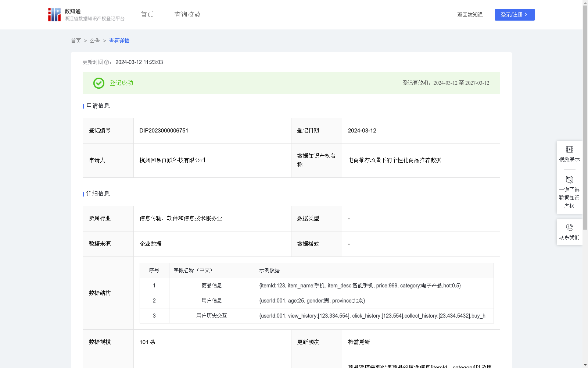This screenshot has width=588, height=368.
Task: Click the 所属行业 label cell
Action: tap(108, 219)
